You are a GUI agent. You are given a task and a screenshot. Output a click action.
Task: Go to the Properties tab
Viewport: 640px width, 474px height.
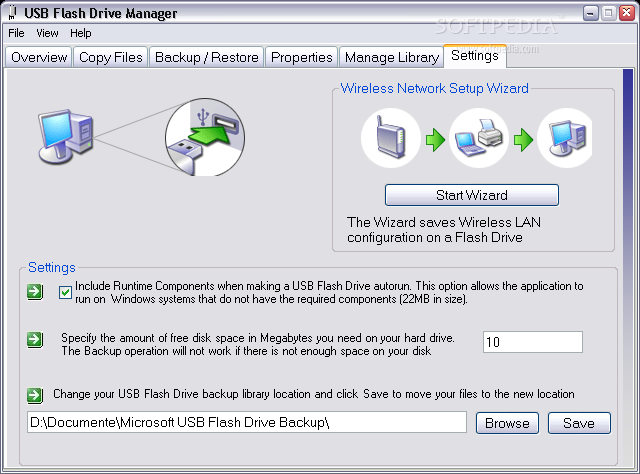(x=302, y=57)
